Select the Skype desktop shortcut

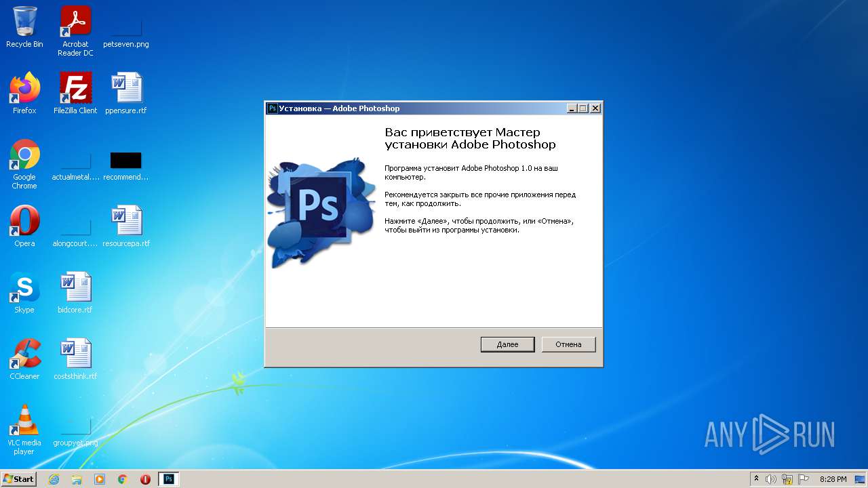pyautogui.click(x=24, y=293)
